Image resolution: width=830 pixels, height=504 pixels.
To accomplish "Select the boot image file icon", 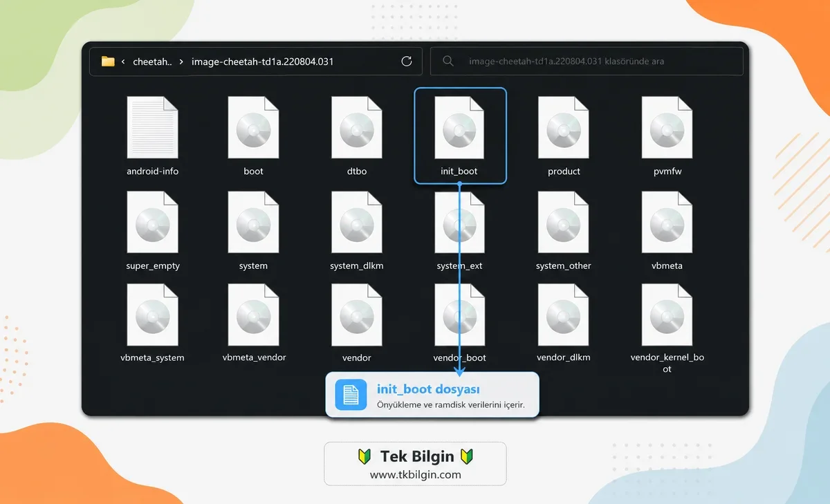I will click(253, 127).
